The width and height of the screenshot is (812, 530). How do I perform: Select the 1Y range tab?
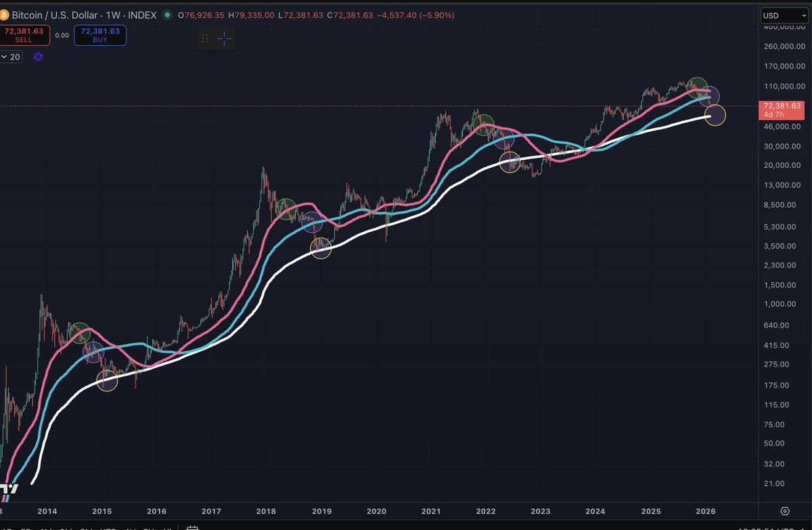click(x=131, y=527)
